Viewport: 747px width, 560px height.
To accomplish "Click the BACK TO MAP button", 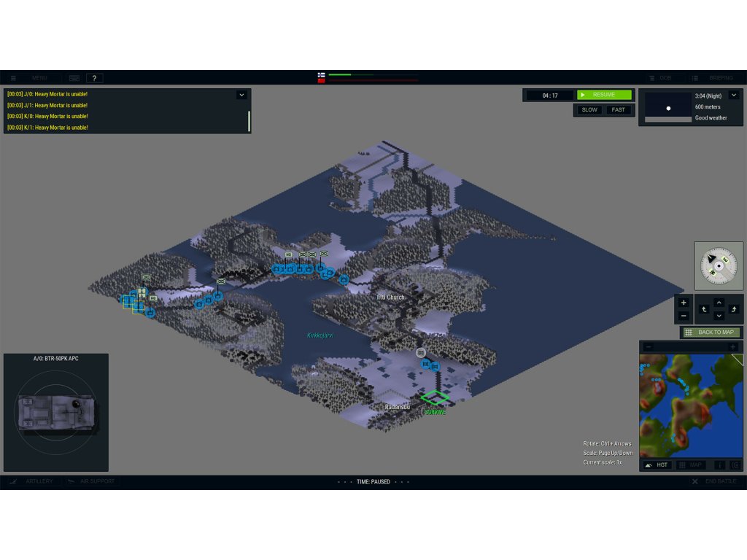I will 711,332.
